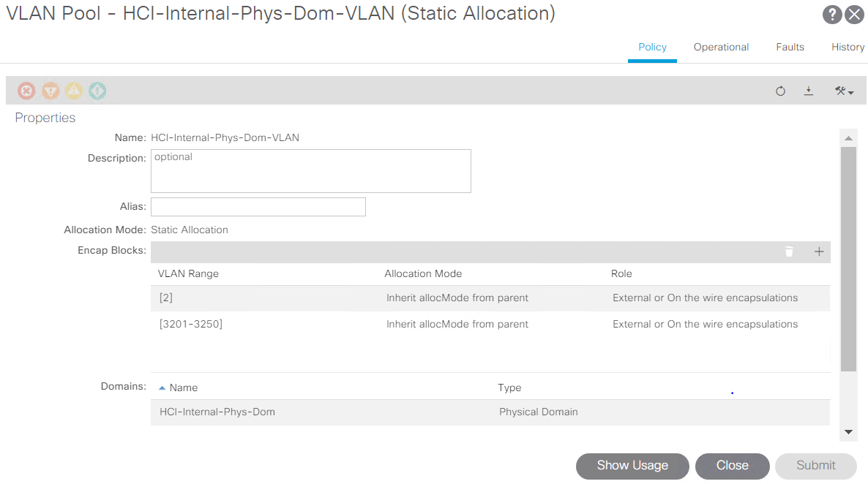
Task: Delete the selected encap block
Action: click(x=789, y=252)
